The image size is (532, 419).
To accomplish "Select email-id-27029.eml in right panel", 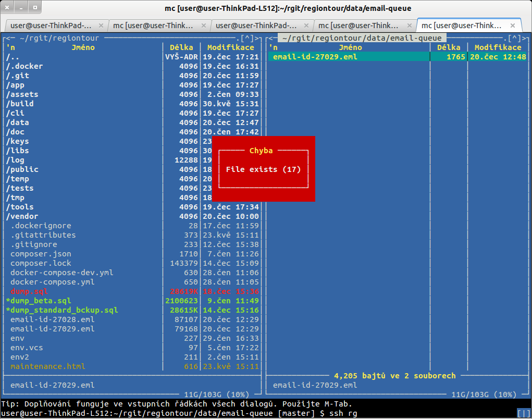I will click(315, 57).
